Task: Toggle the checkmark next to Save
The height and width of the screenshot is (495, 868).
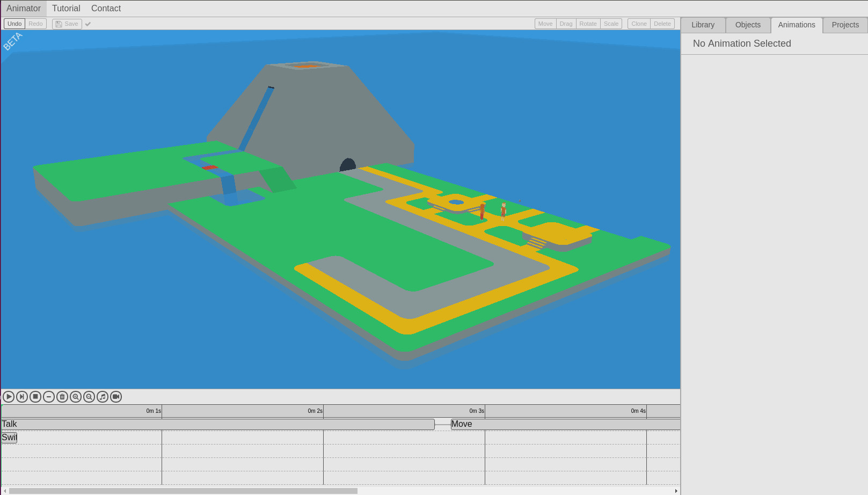Action: 87,24
